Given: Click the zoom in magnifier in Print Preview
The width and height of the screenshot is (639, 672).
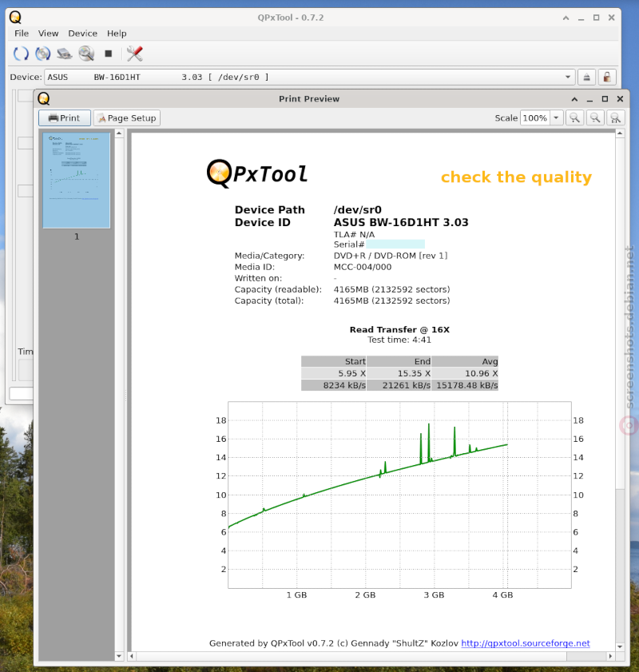Looking at the screenshot, I should pos(575,117).
